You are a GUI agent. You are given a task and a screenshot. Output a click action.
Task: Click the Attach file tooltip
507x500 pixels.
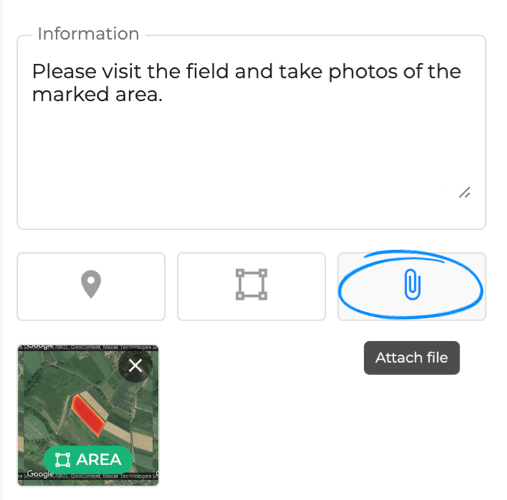(412, 358)
